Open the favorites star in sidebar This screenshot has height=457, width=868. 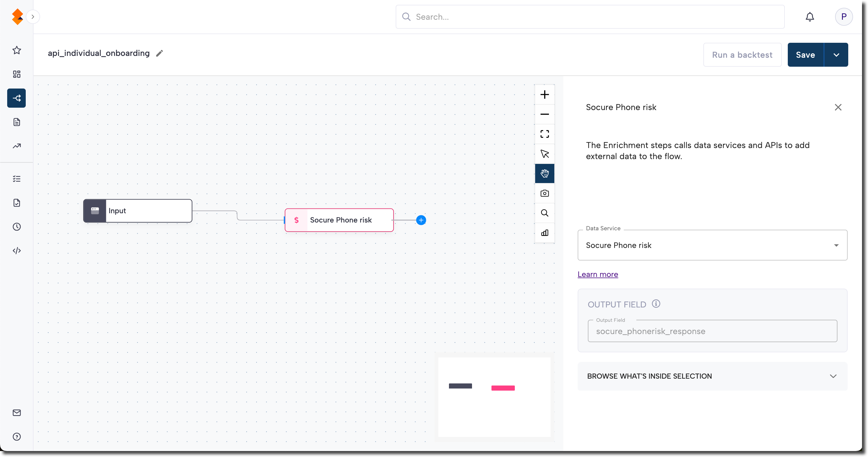pos(16,51)
